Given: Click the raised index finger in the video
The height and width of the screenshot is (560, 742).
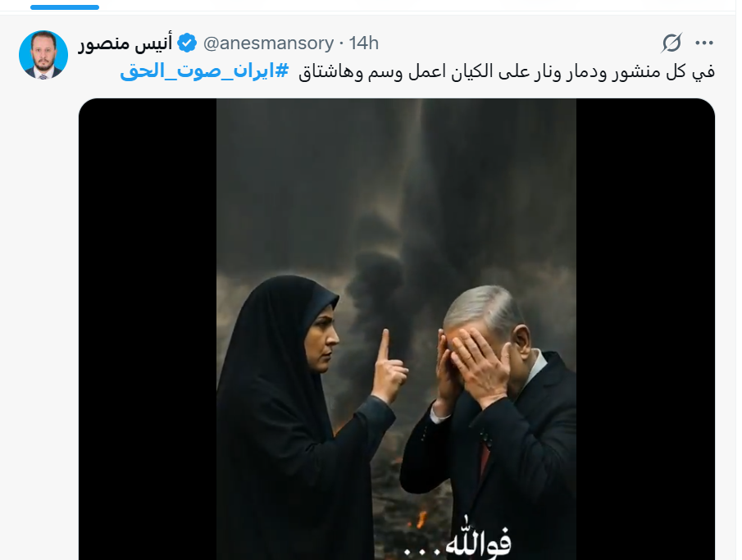Looking at the screenshot, I should tap(384, 344).
